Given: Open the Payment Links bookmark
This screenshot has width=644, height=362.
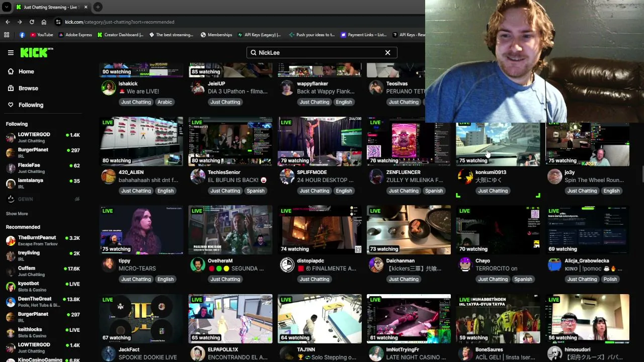Looking at the screenshot, I should pos(364,35).
